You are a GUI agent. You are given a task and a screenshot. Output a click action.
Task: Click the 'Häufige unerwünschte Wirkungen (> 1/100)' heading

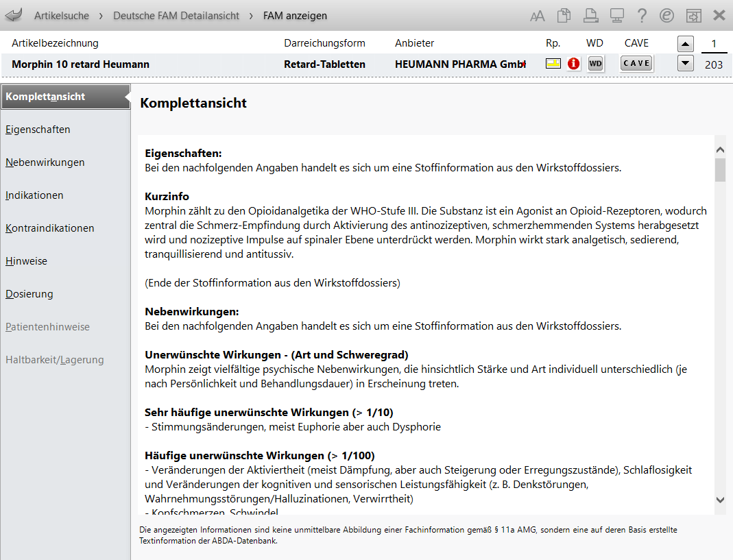(x=260, y=456)
